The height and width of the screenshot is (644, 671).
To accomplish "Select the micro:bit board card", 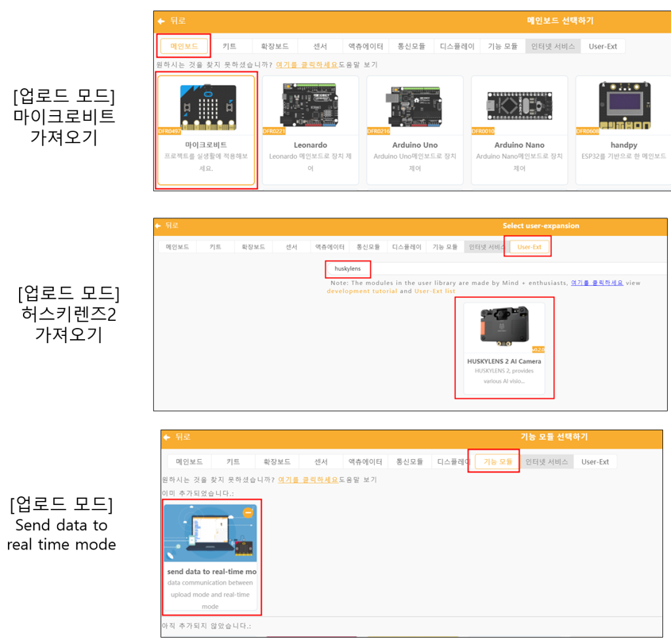I will pos(206,130).
